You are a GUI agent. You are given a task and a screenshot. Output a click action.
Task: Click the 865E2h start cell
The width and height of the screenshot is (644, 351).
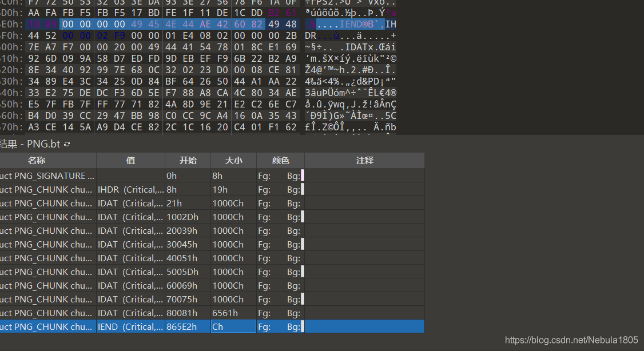[x=188, y=327]
